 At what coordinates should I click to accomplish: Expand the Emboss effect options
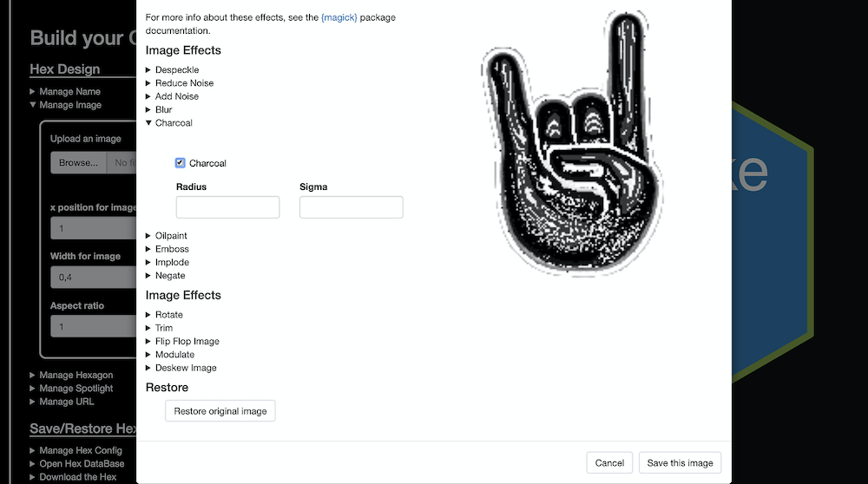(171, 249)
